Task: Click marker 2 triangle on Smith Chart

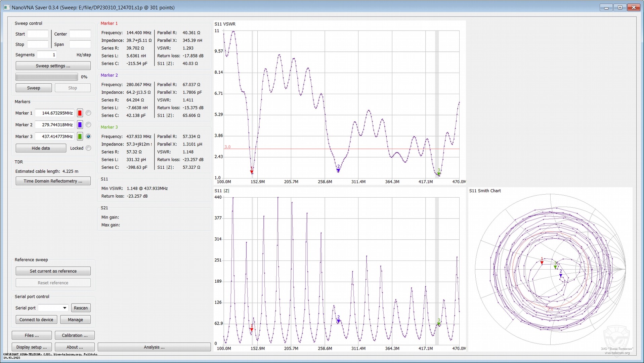Action: coord(561,276)
